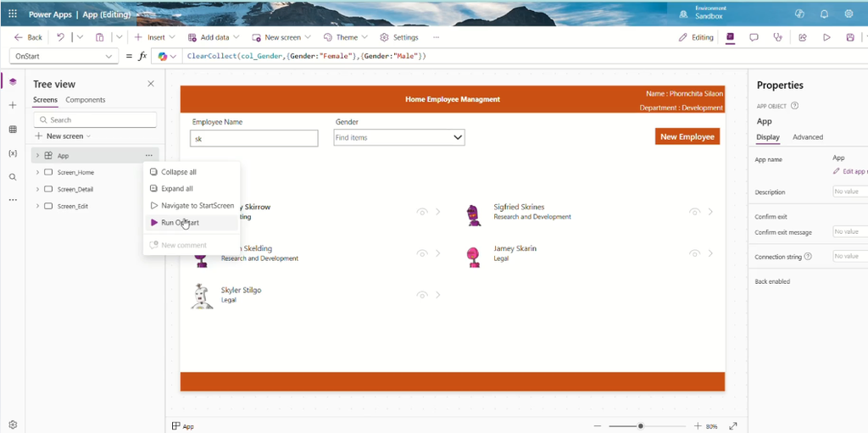Fit canvas to window icon

coord(733,426)
